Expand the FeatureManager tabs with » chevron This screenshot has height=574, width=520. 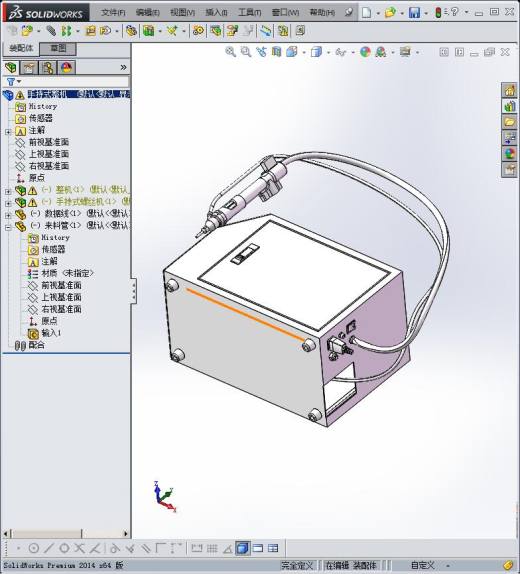pyautogui.click(x=123, y=67)
